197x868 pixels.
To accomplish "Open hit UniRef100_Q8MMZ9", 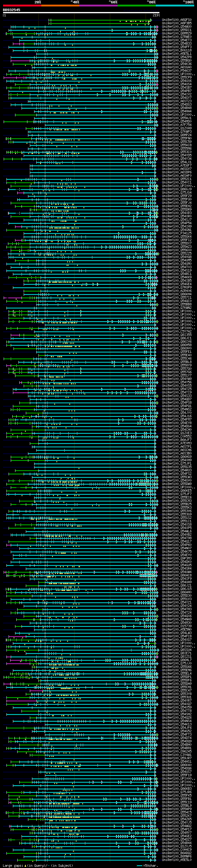I will coord(176,33).
